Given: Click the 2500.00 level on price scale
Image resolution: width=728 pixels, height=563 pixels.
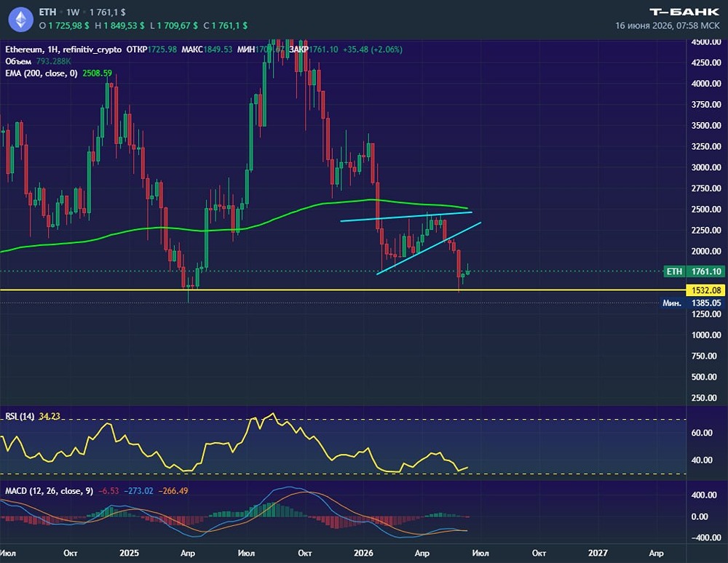Looking at the screenshot, I should point(705,209).
